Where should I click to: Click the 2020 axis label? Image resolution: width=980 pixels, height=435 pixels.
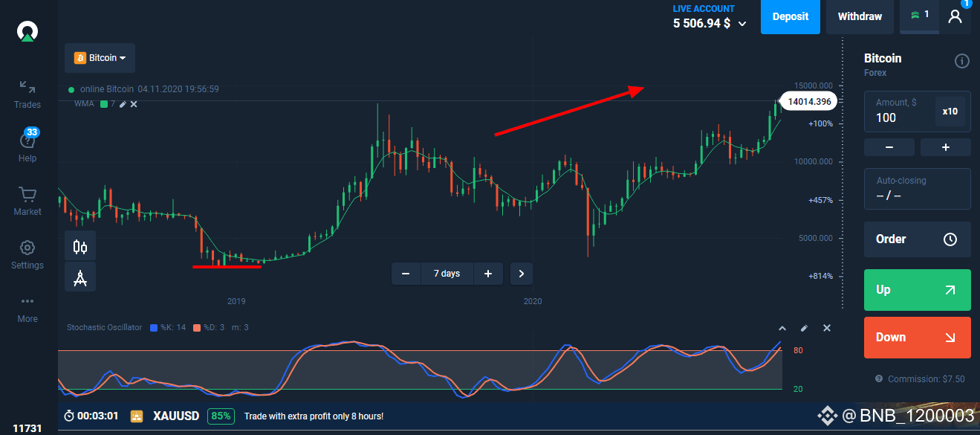(x=533, y=301)
